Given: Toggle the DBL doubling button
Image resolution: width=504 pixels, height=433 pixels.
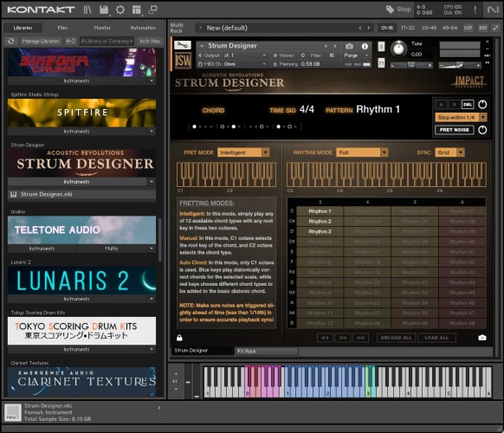Looking at the screenshot, I should (468, 105).
